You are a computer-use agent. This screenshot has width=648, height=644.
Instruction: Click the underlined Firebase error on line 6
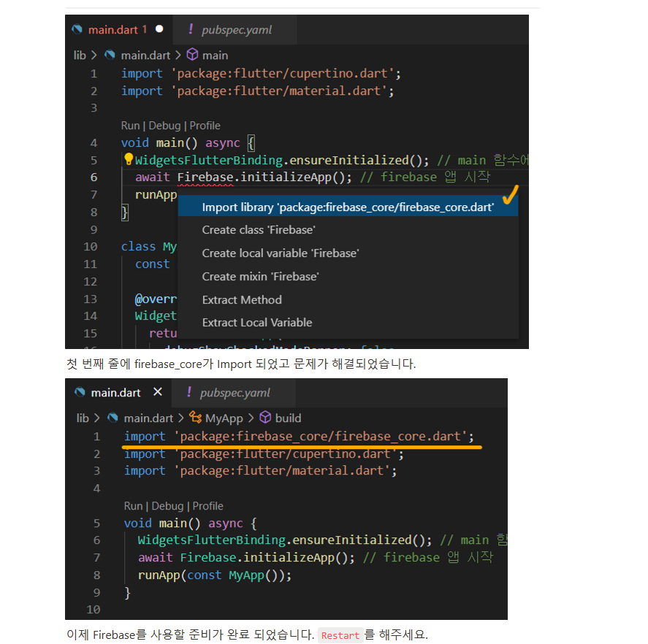pyautogui.click(x=205, y=177)
